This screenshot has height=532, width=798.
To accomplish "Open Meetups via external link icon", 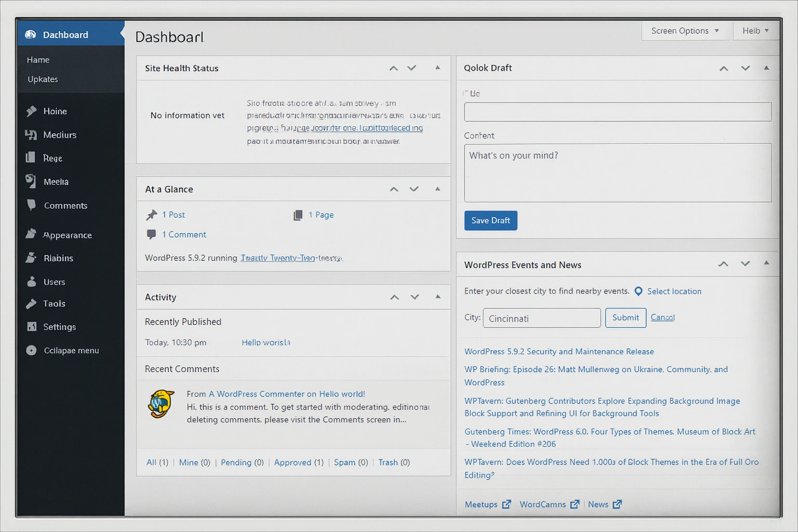I will [x=506, y=504].
